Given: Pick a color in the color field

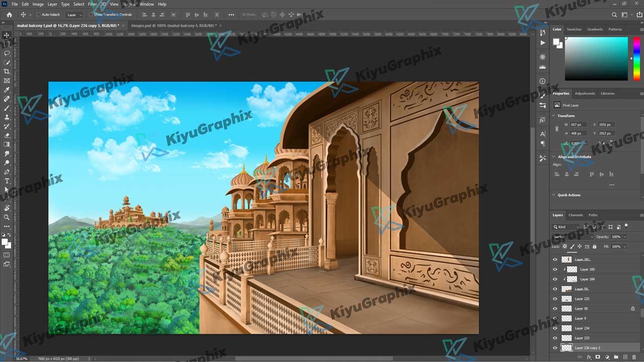Looking at the screenshot, I should point(596,58).
